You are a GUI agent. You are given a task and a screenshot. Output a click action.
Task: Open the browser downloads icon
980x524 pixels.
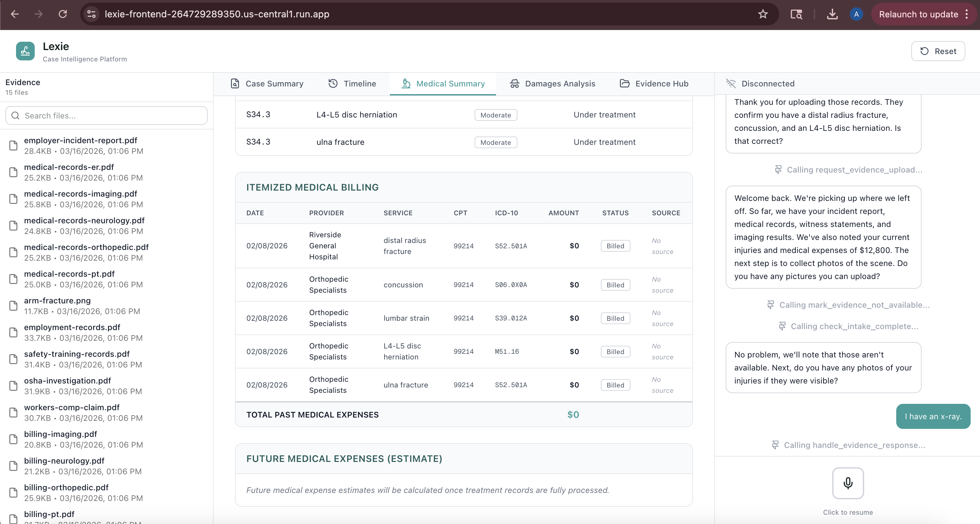pyautogui.click(x=832, y=14)
